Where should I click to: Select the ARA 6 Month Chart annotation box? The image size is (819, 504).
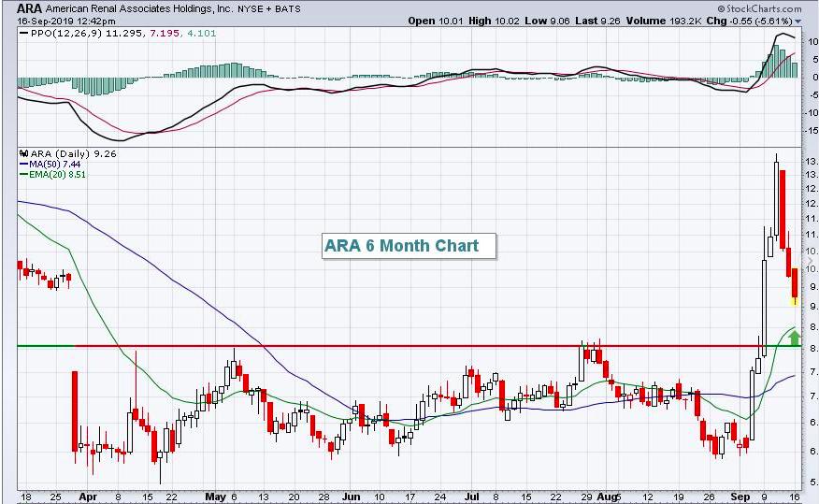tap(402, 246)
